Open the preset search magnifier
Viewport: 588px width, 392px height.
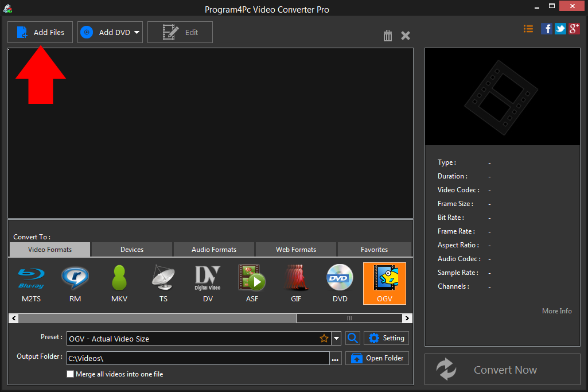(352, 338)
